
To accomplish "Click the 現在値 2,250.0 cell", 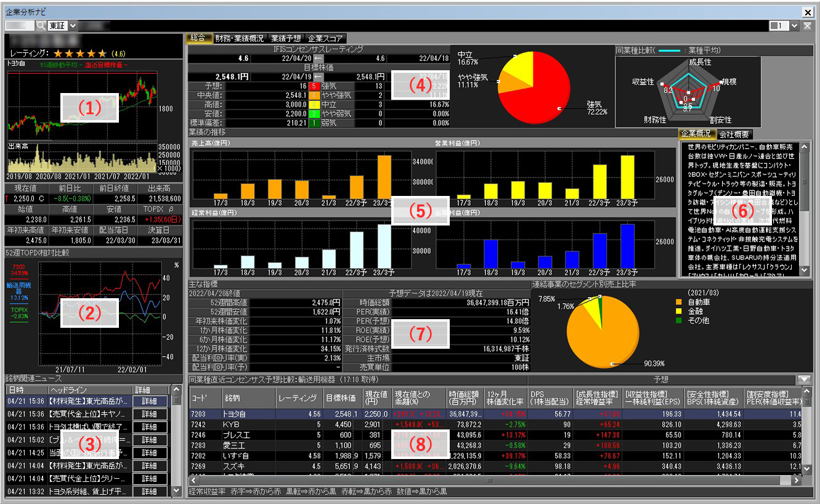I will (x=26, y=198).
